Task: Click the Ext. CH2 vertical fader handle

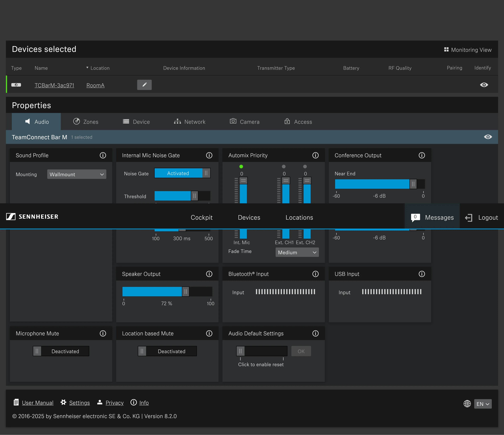Action: (x=307, y=181)
